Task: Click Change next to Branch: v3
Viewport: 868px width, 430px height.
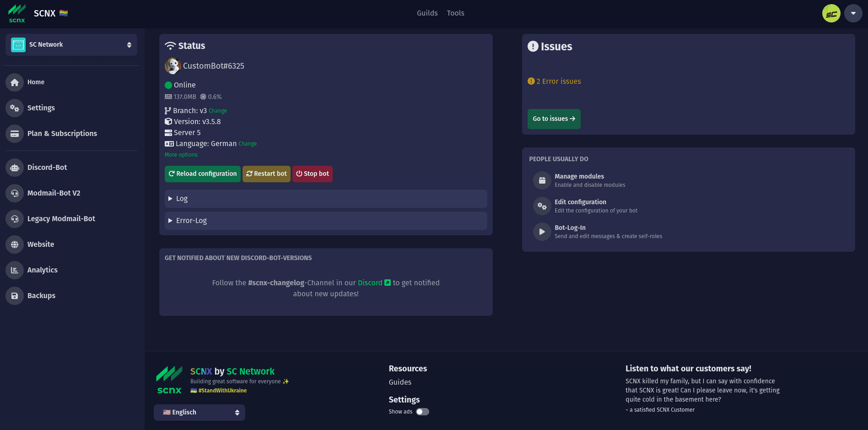Action: pos(218,111)
